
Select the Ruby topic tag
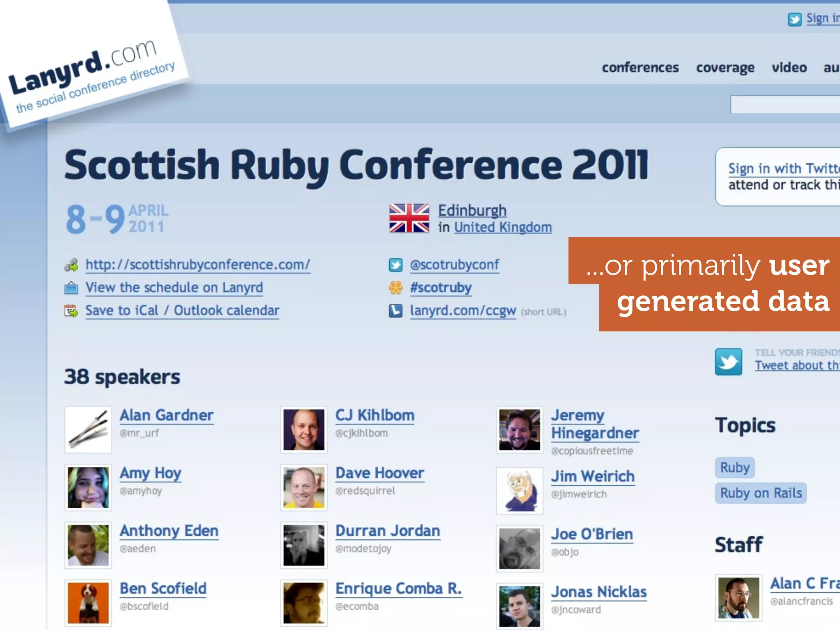735,468
